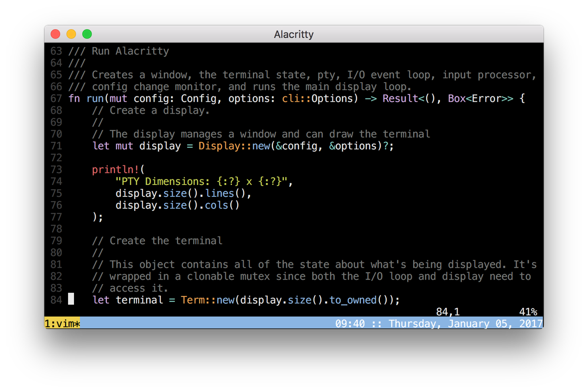Click the run function name

coord(95,98)
